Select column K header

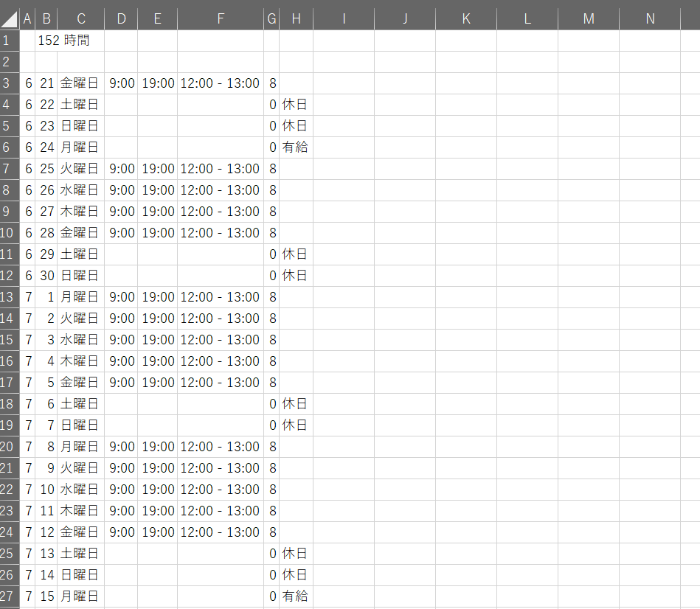466,18
